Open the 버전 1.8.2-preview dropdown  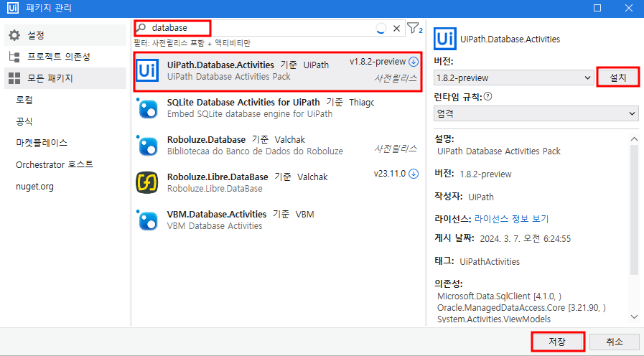[x=513, y=78]
